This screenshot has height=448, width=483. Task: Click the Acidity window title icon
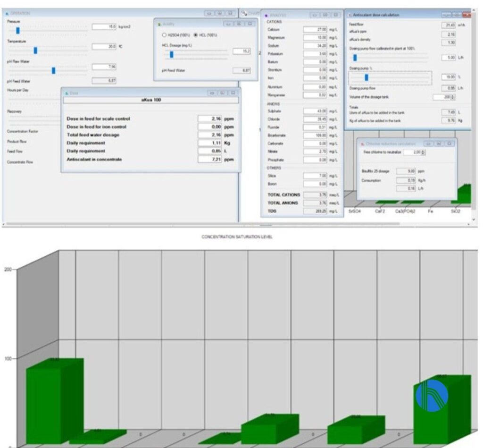(x=159, y=23)
